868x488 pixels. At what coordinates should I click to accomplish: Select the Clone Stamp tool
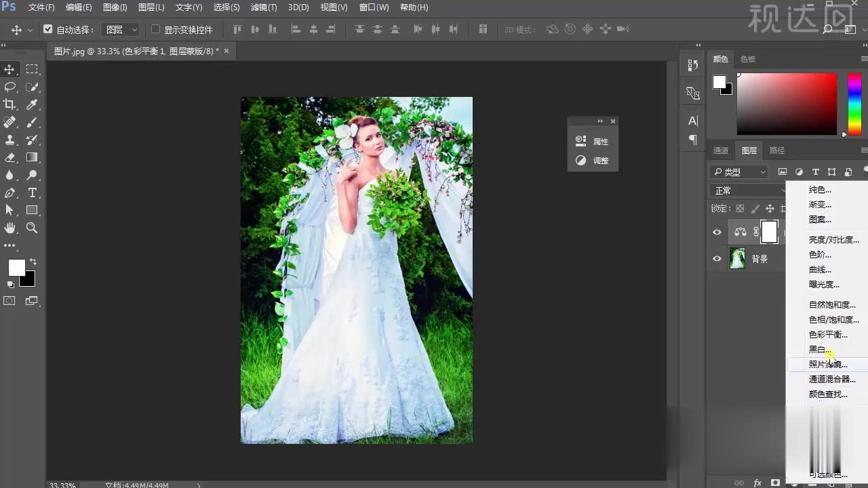(x=9, y=140)
